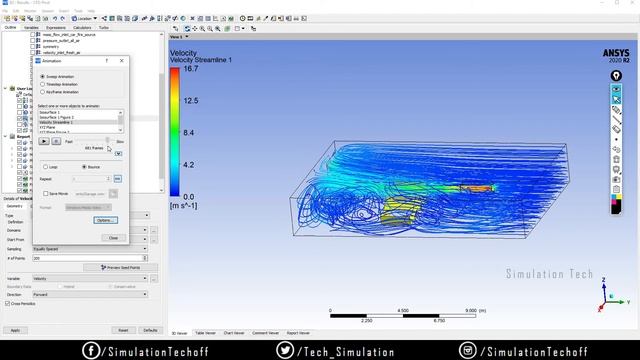
Task: Open the Variable Velocity dropdown
Action: coord(90,278)
